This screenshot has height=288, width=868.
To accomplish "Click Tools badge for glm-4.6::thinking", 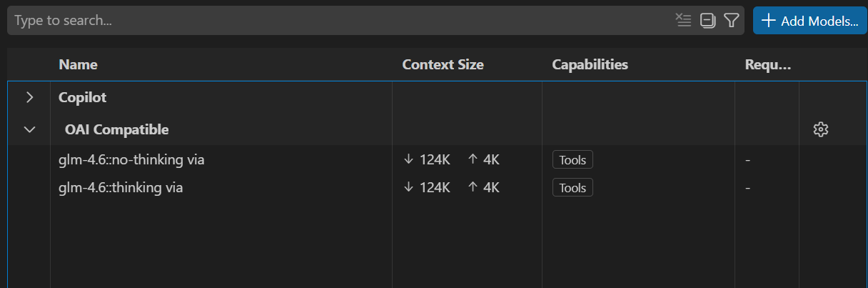I will [572, 188].
